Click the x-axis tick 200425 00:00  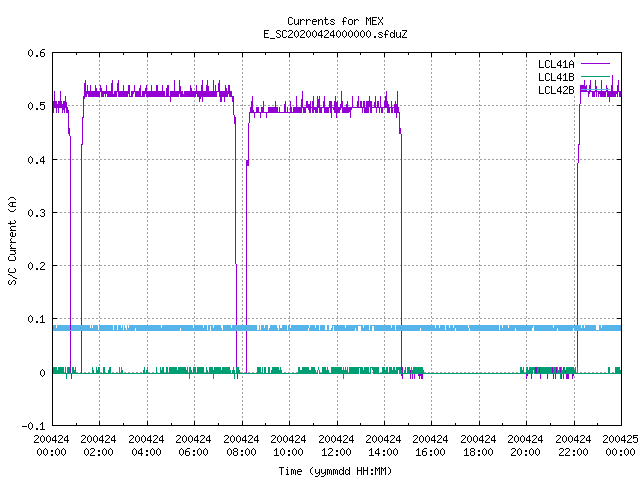(x=620, y=446)
